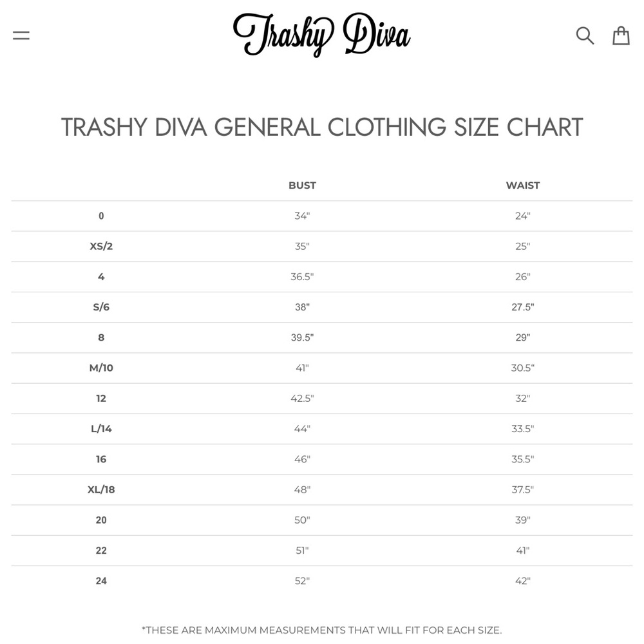Click the S/6 size row label

(x=101, y=307)
